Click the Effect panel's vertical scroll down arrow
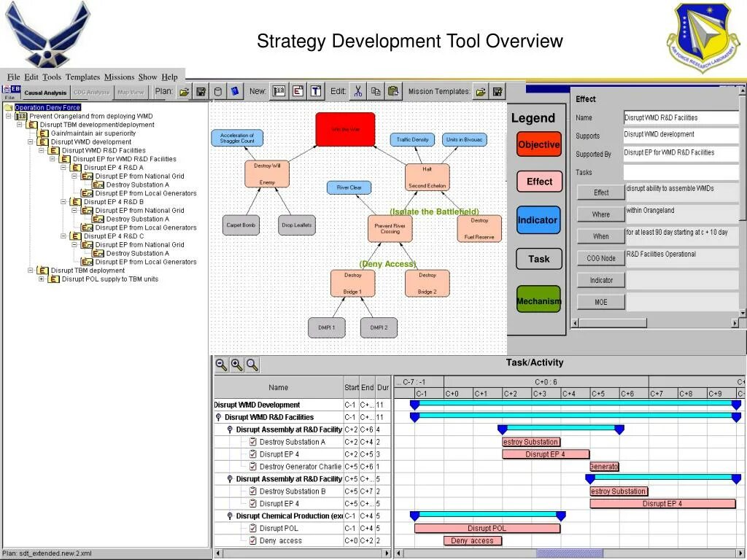This screenshot has height=560, width=747. [x=742, y=313]
